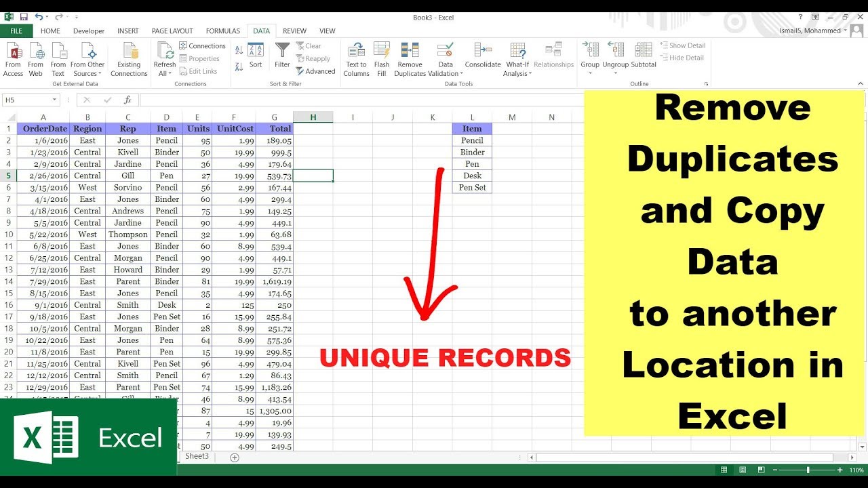Switch to the HOME tab
This screenshot has width=868, height=488.
(50, 31)
